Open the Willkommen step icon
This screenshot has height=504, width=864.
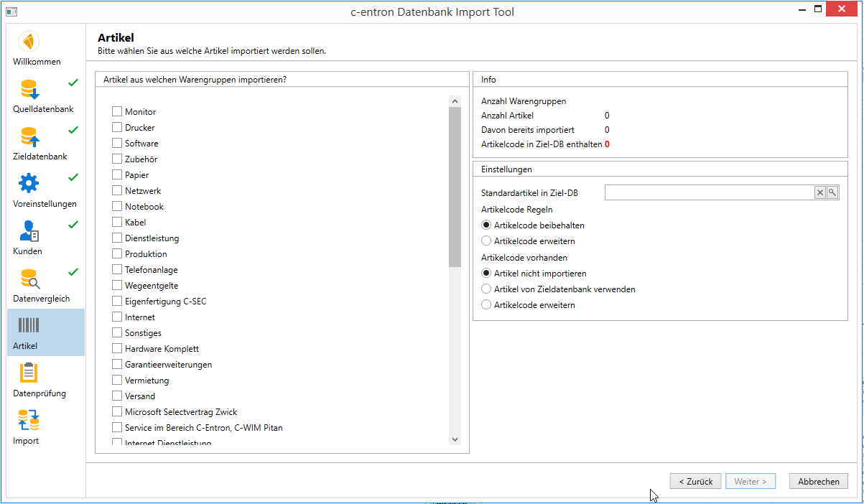tap(29, 42)
